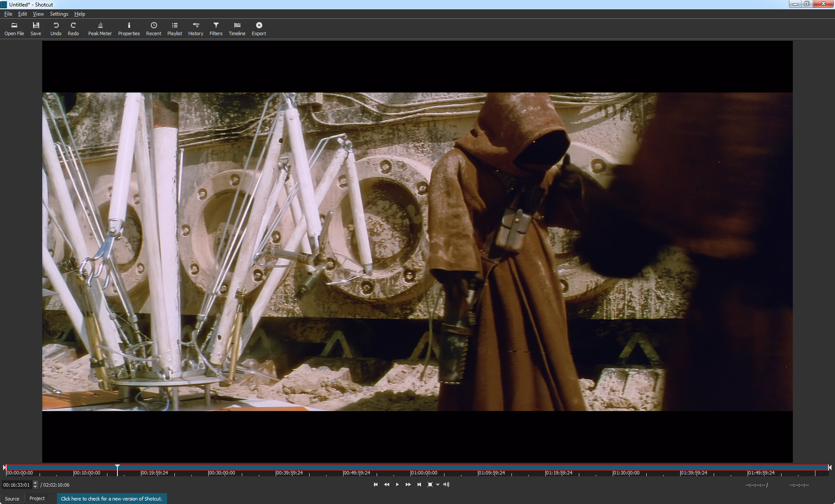Skip to the start of the clip
Viewport: 835px width, 504px height.
tap(376, 484)
